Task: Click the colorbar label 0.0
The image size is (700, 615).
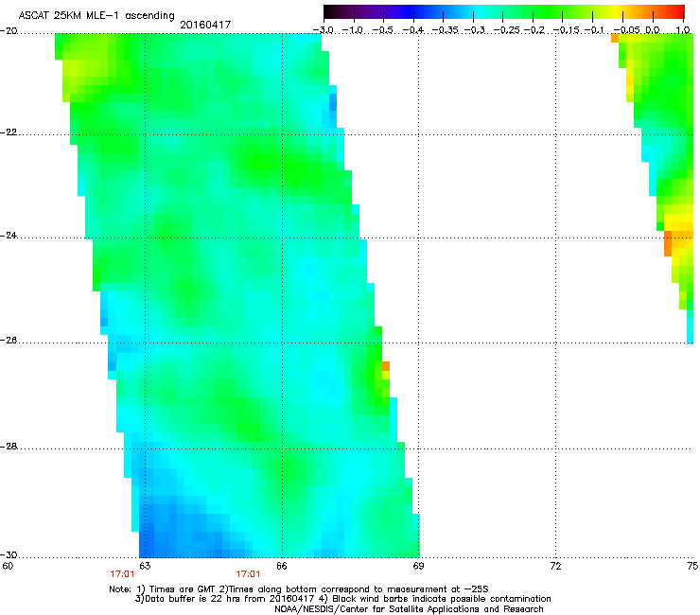Action: pos(653,30)
